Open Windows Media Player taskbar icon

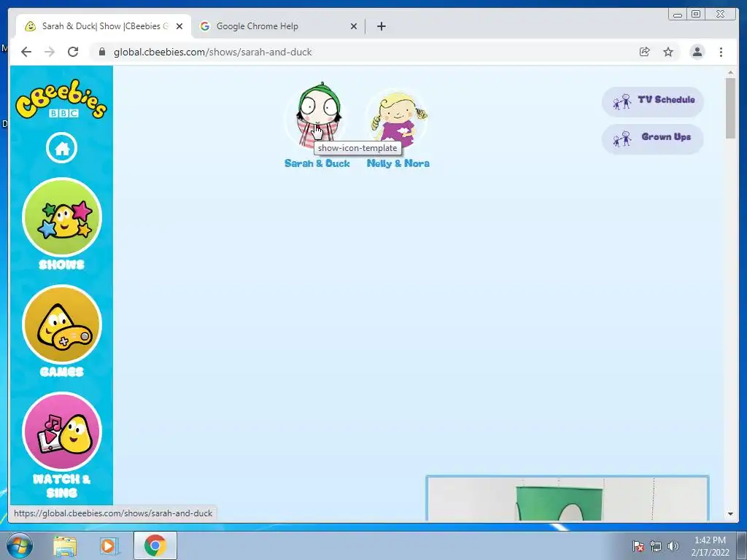point(108,546)
